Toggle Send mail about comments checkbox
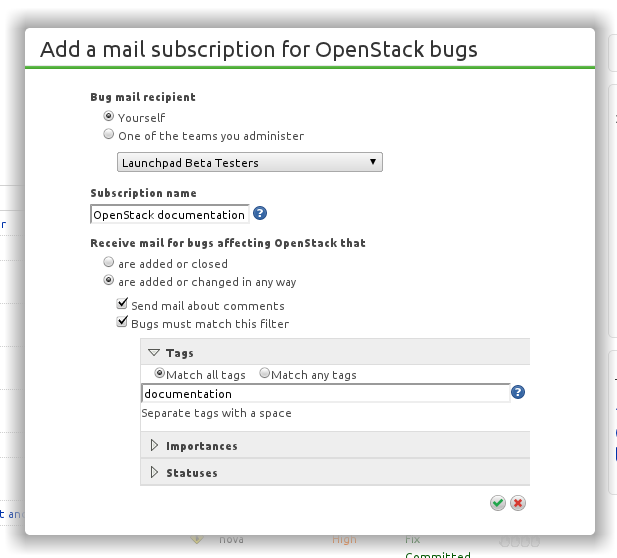 [122, 303]
